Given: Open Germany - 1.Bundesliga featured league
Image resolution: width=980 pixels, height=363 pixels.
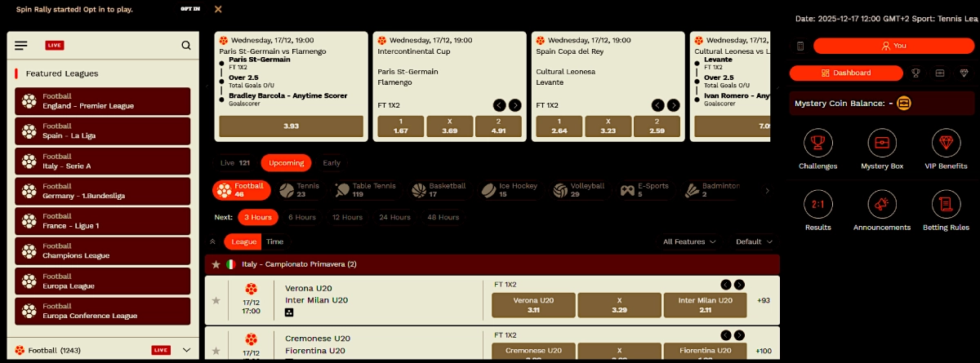Looking at the screenshot, I should point(102,192).
